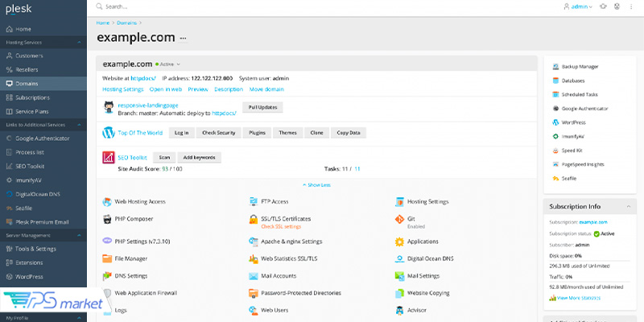644x322 pixels.
Task: Open the ellipsis menu beside example.com title
Action: [x=184, y=38]
